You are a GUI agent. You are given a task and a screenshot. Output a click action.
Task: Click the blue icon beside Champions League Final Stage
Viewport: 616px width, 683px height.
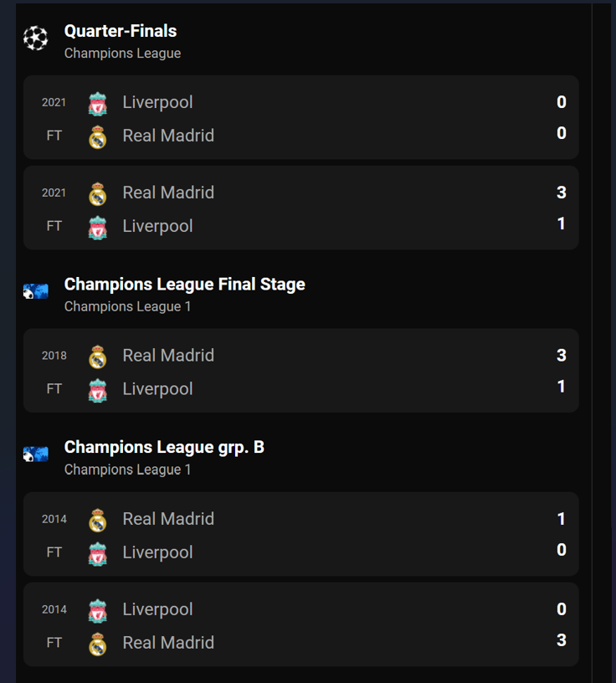[36, 291]
